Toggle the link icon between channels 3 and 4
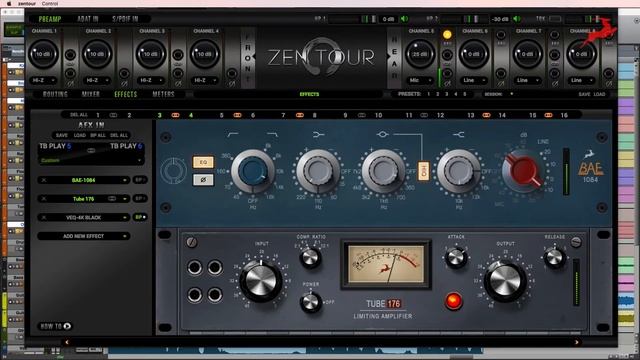 [176, 116]
